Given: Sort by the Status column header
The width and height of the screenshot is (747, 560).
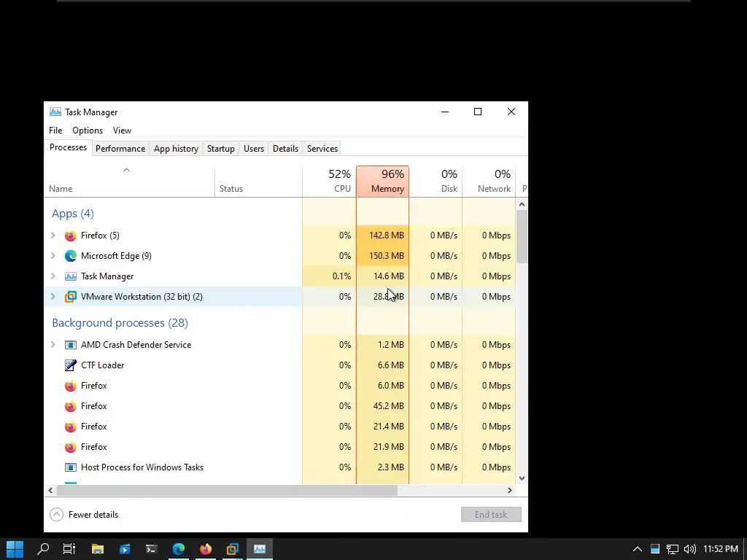Looking at the screenshot, I should click(x=258, y=182).
